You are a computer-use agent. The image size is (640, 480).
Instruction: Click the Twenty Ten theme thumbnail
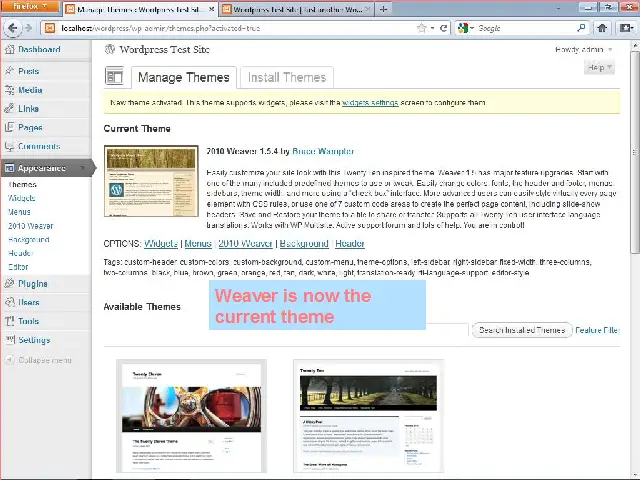click(368, 416)
